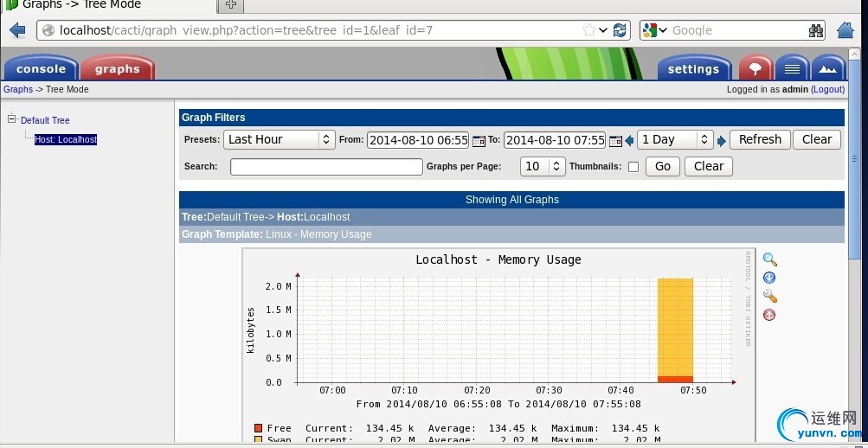Screen dimensions: 868x448
Task: Open the graphs tab
Action: (x=118, y=68)
